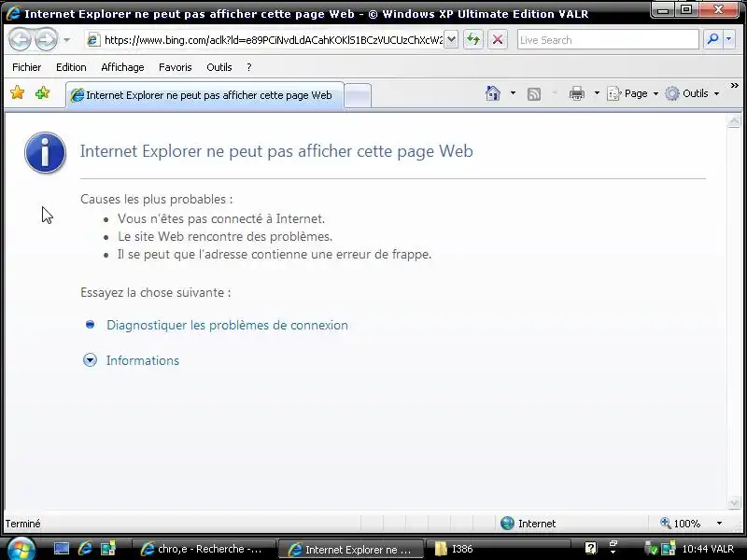The height and width of the screenshot is (560, 747).
Task: Open the Fichier menu
Action: click(27, 67)
